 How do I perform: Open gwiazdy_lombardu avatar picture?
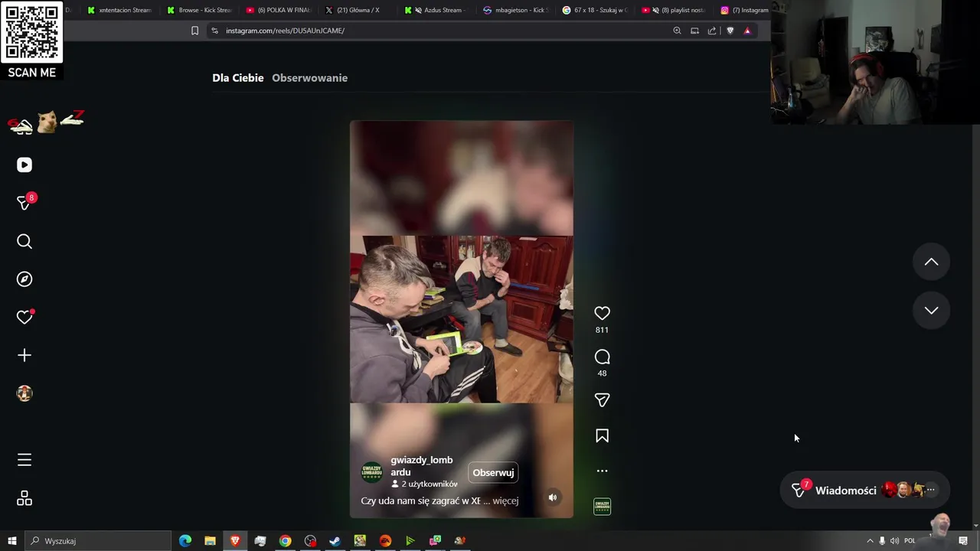372,472
